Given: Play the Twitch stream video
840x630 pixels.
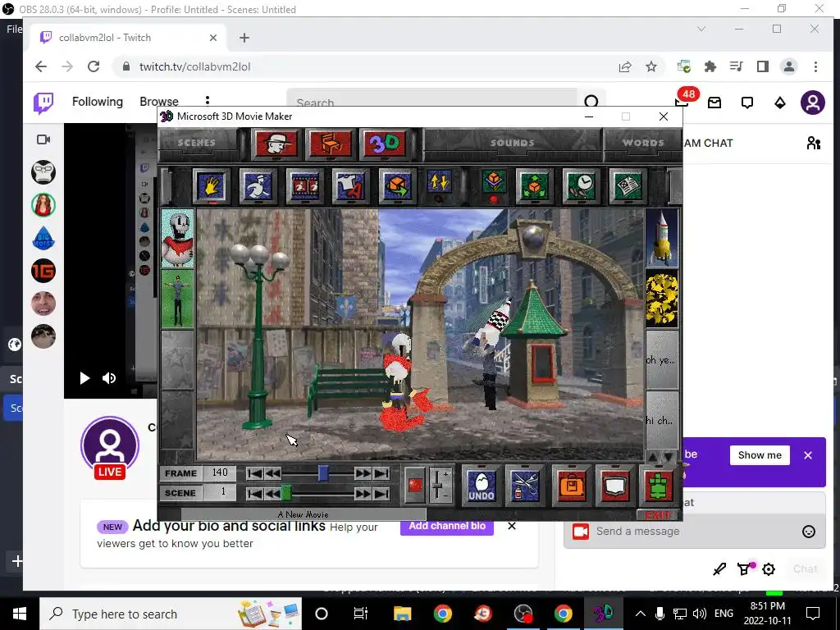Looking at the screenshot, I should [x=84, y=378].
